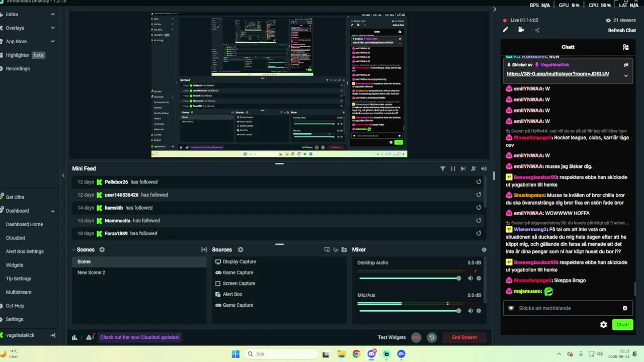Replay the user146536426 follow alert

(478, 195)
